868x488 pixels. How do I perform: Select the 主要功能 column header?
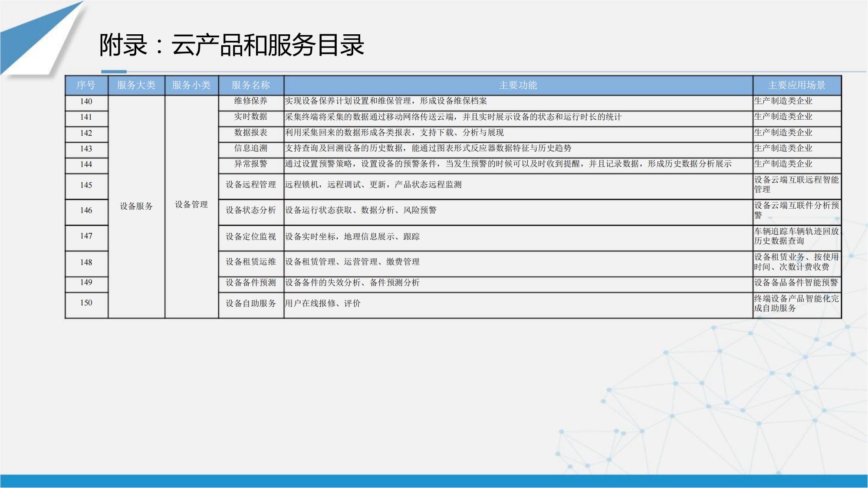click(x=518, y=85)
